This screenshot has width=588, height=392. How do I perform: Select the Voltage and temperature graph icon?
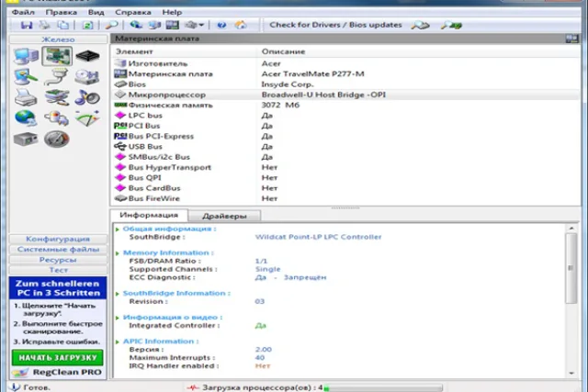[x=87, y=118]
